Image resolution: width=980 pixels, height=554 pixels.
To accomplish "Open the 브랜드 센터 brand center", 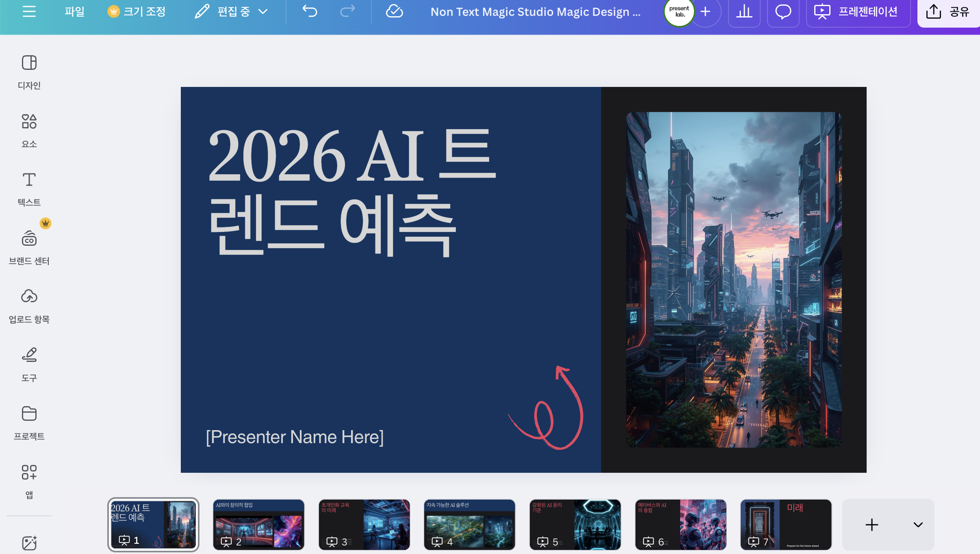I will click(29, 247).
